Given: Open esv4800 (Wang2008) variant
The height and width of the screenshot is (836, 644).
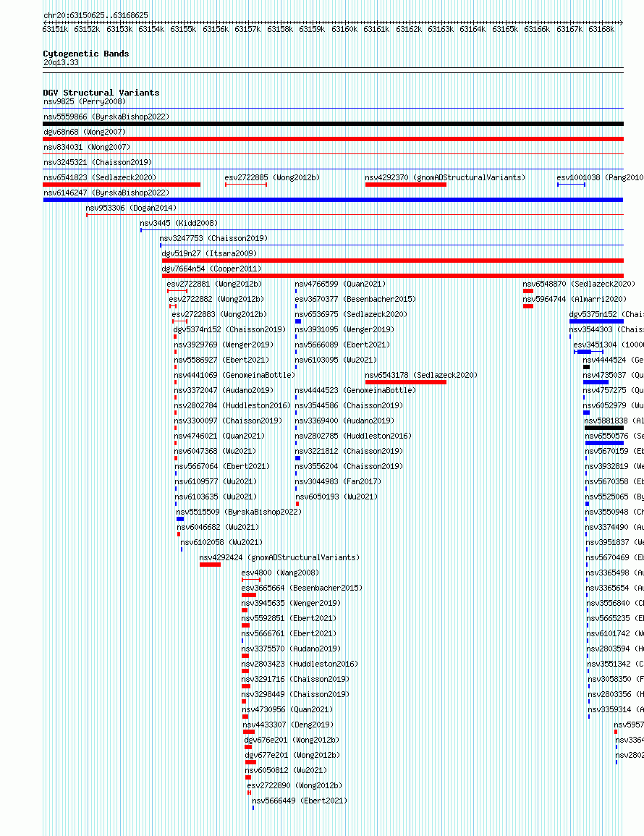Looking at the screenshot, I should point(281,573).
